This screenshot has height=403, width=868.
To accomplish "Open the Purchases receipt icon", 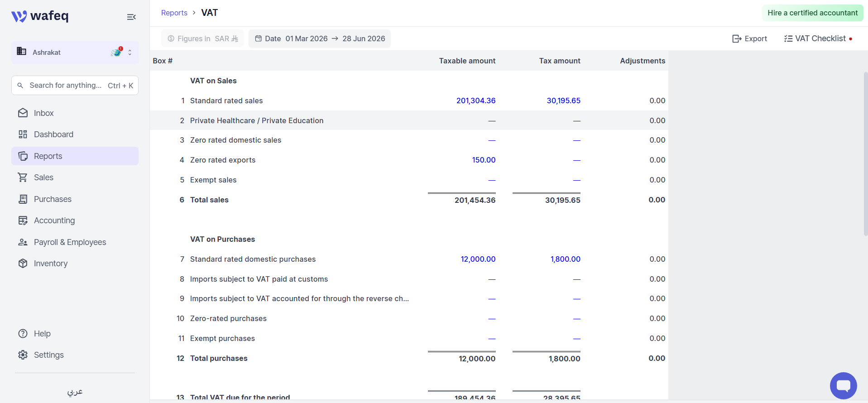I will [23, 199].
